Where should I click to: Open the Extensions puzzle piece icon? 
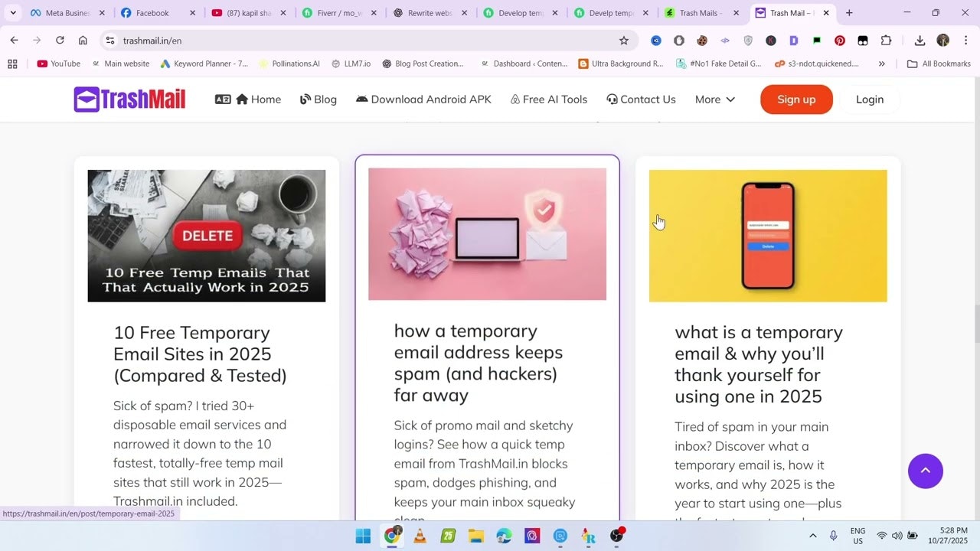886,41
